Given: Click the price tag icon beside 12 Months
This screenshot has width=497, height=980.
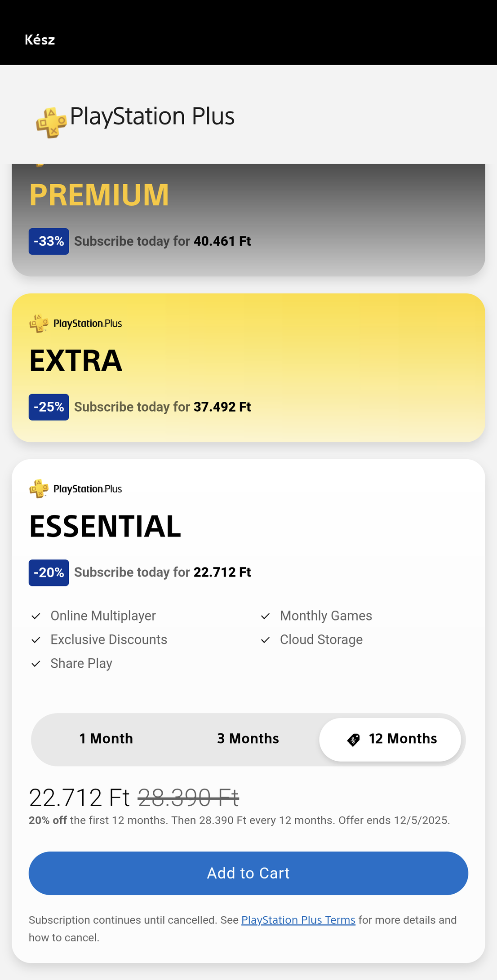Looking at the screenshot, I should [354, 740].
